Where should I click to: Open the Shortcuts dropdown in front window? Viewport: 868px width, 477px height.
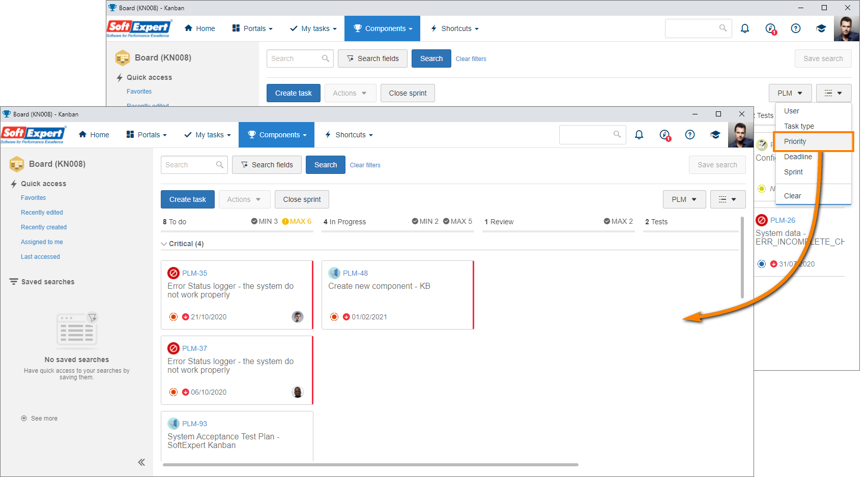click(x=349, y=135)
